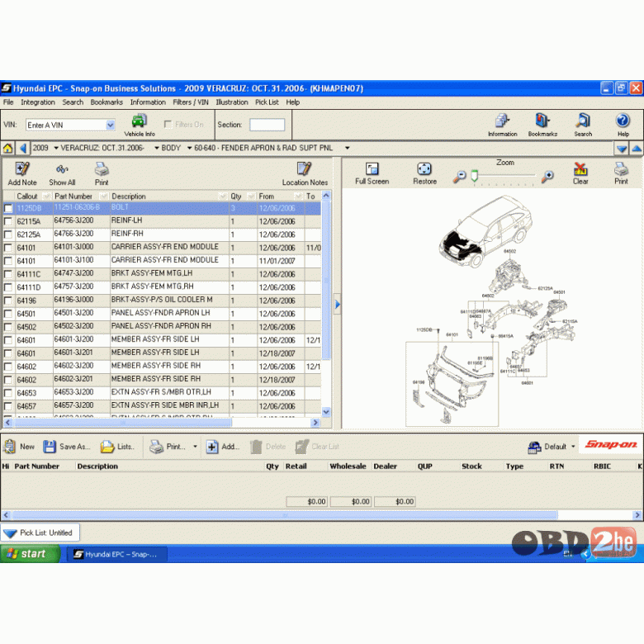644x644 pixels.
Task: Open the Vehicle Info car icon
Action: point(140,121)
